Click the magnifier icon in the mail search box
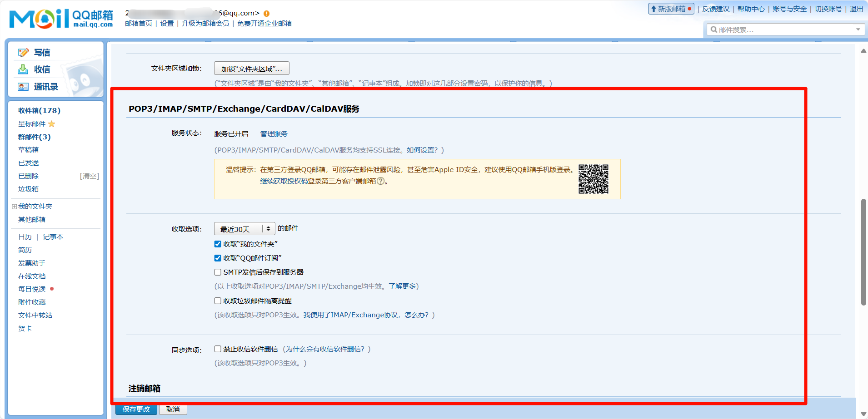Image resolution: width=868 pixels, height=419 pixels. (714, 30)
